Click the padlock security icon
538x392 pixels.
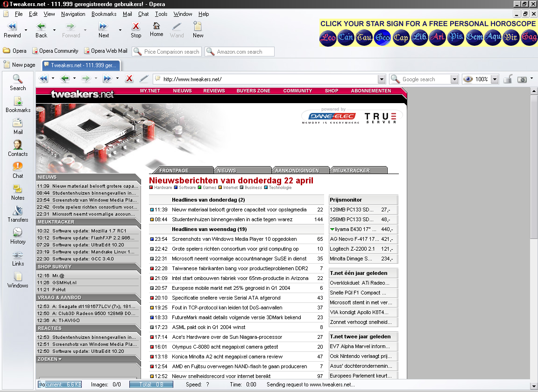pyautogui.click(x=508, y=79)
